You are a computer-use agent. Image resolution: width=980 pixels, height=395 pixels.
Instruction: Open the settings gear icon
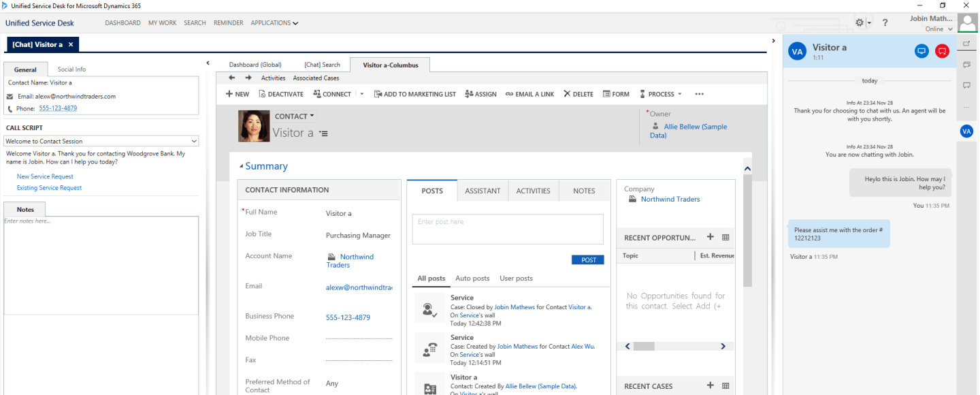[x=860, y=22]
